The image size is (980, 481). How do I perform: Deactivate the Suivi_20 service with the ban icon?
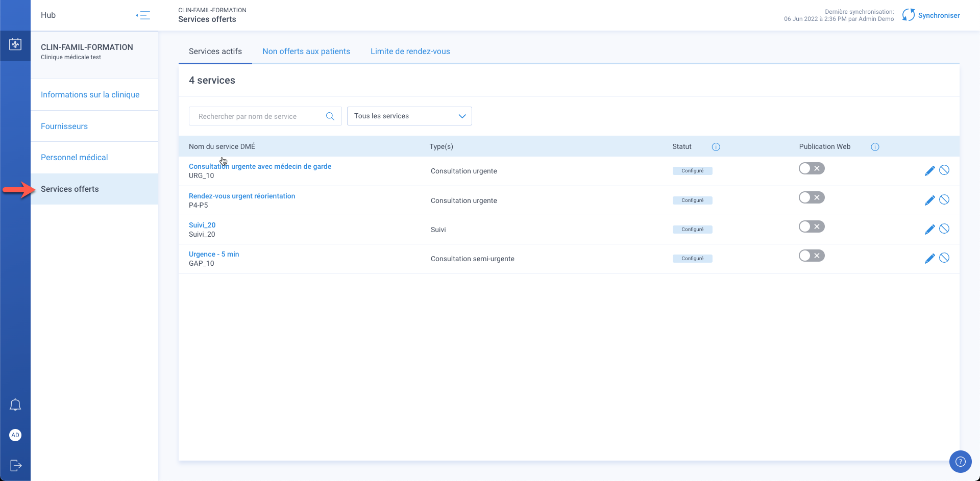point(944,229)
